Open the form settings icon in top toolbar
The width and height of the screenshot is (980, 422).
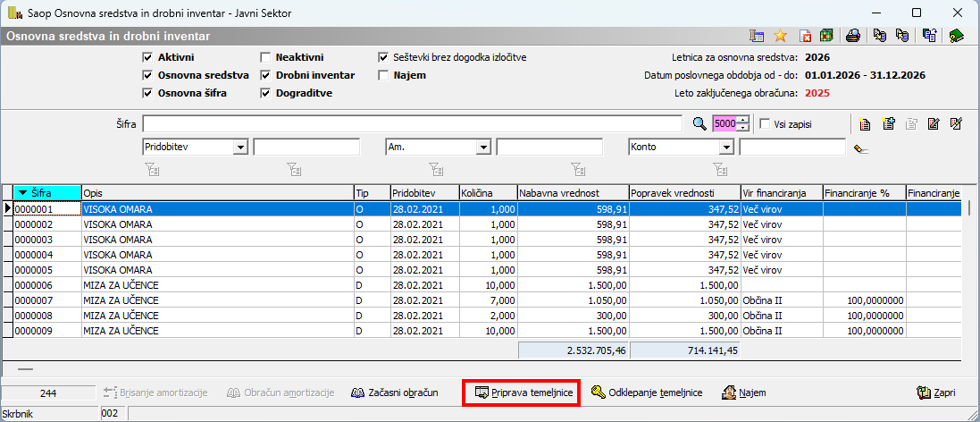tap(757, 36)
